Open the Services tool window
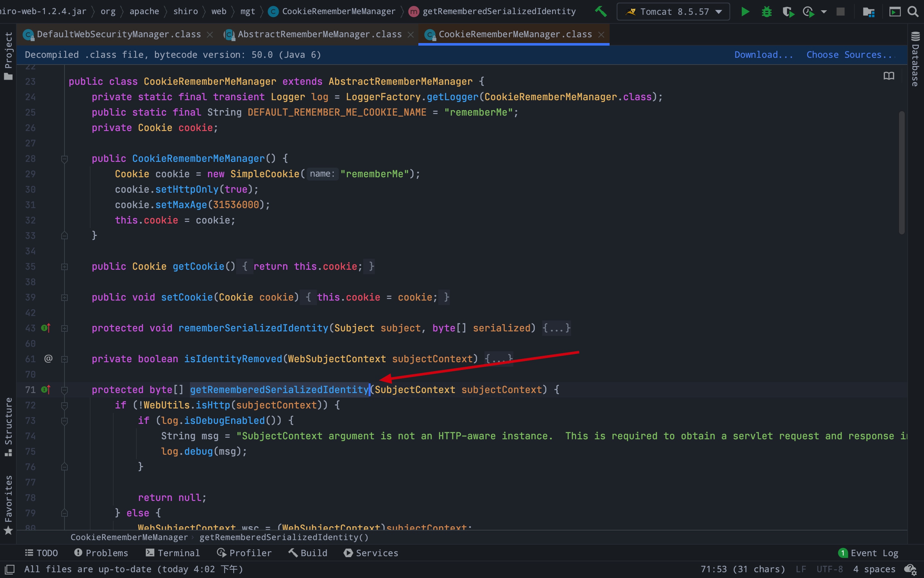The image size is (924, 578). (x=371, y=553)
